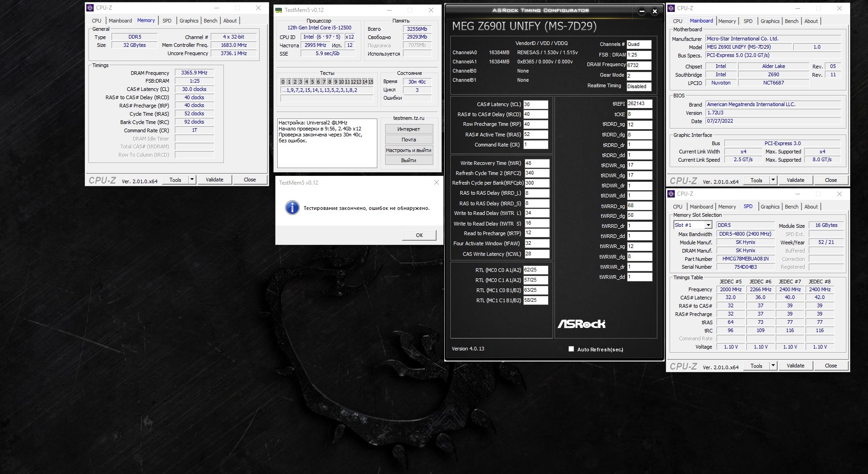868x474 pixels.
Task: Click the Интернет button in TestMem5
Action: point(409,129)
